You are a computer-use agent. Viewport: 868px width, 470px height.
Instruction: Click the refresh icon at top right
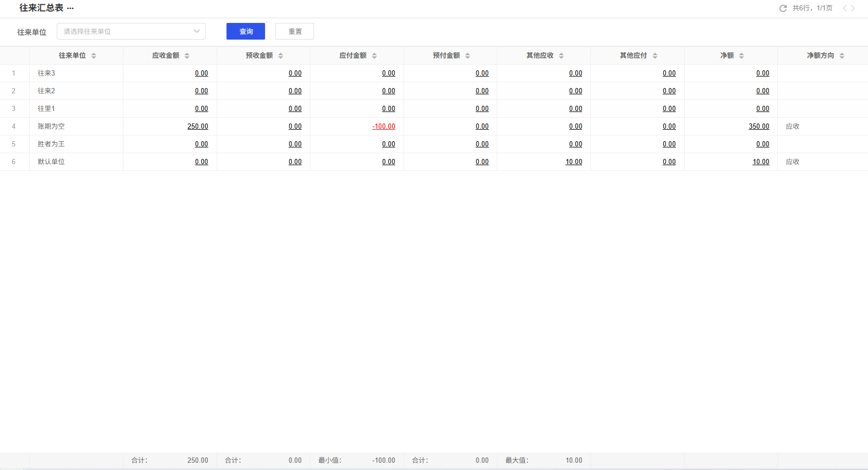[x=783, y=8]
